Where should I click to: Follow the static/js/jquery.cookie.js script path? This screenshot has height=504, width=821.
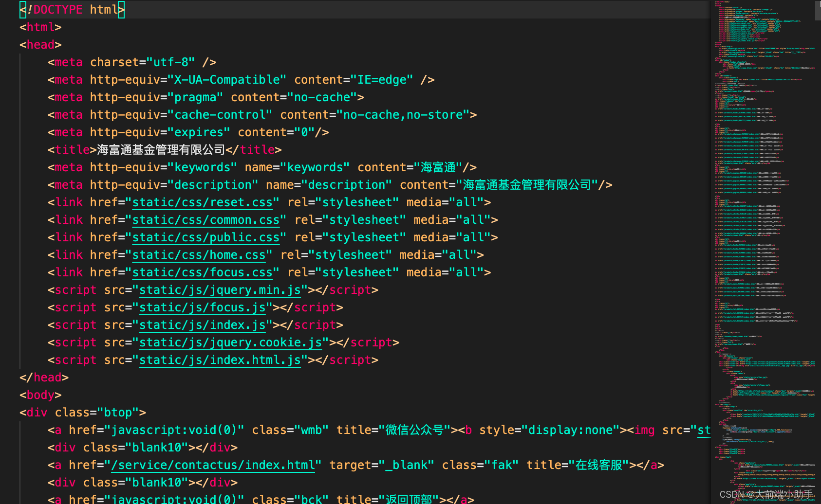pyautogui.click(x=231, y=342)
